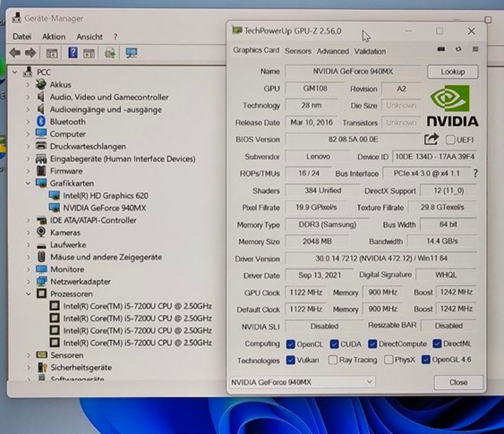Switch to the Sensors tab
This screenshot has height=434, width=504.
click(298, 51)
